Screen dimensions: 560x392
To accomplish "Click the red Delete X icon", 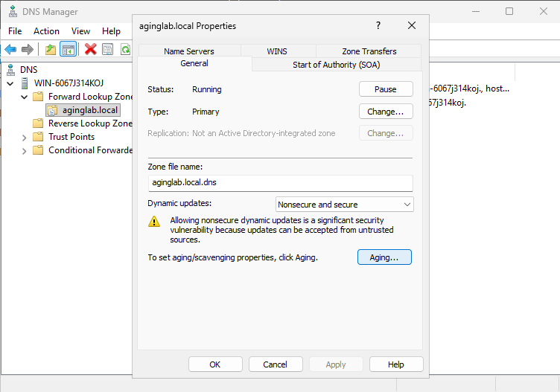I will (x=90, y=49).
